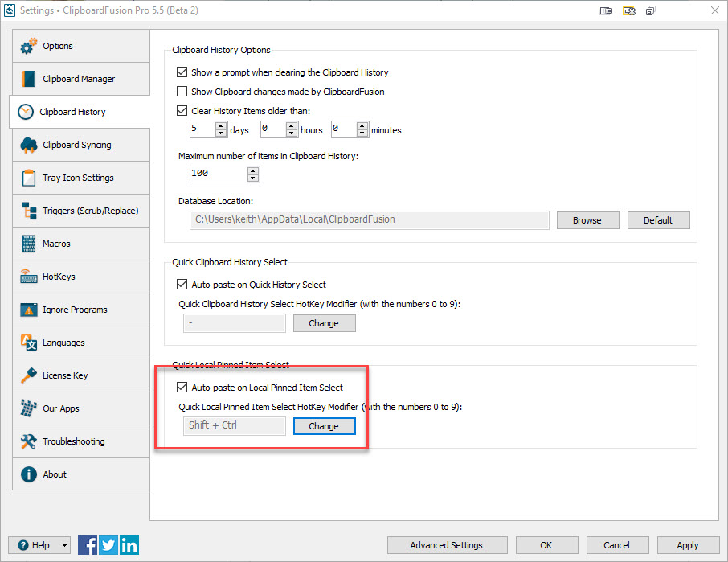Click the About info icon

coord(29,474)
